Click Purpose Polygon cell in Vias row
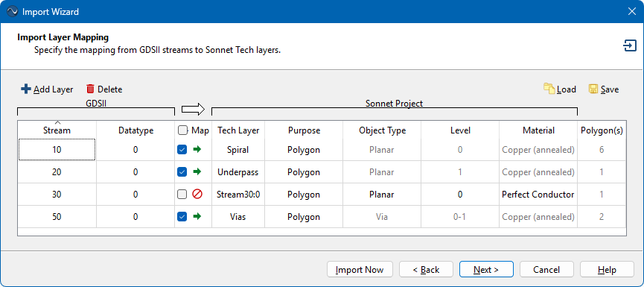 point(304,217)
